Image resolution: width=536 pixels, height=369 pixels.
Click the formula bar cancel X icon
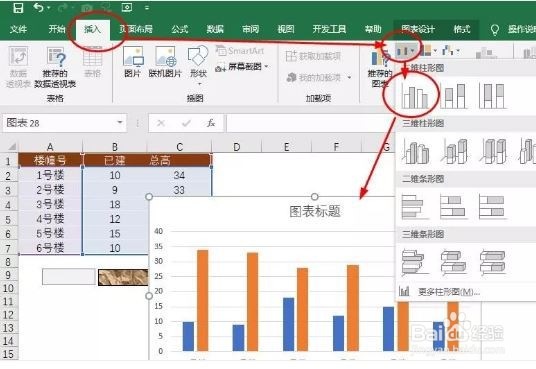pos(161,123)
